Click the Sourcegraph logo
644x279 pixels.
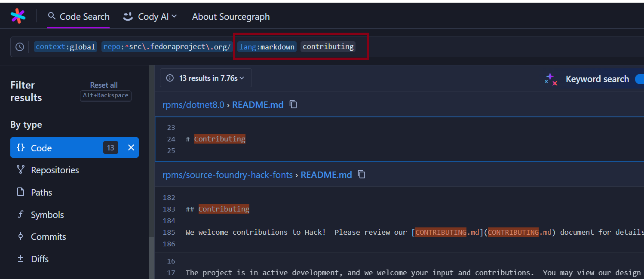pos(18,15)
